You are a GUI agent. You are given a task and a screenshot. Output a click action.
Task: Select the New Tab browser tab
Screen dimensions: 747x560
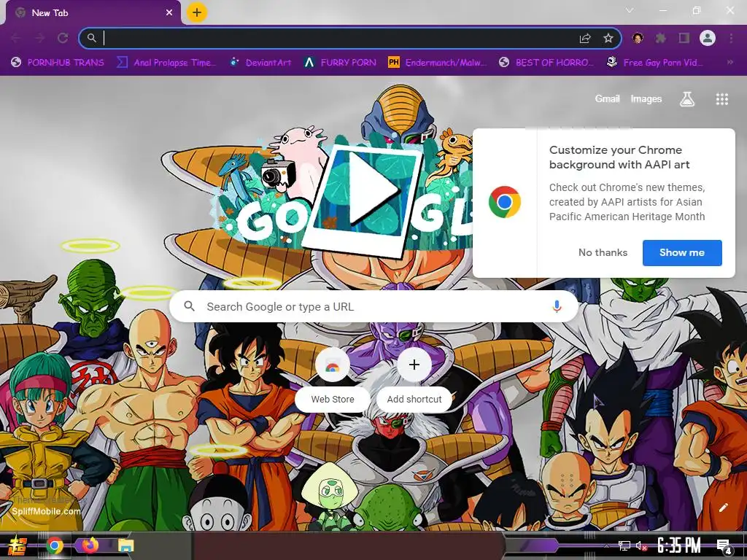[x=93, y=13]
